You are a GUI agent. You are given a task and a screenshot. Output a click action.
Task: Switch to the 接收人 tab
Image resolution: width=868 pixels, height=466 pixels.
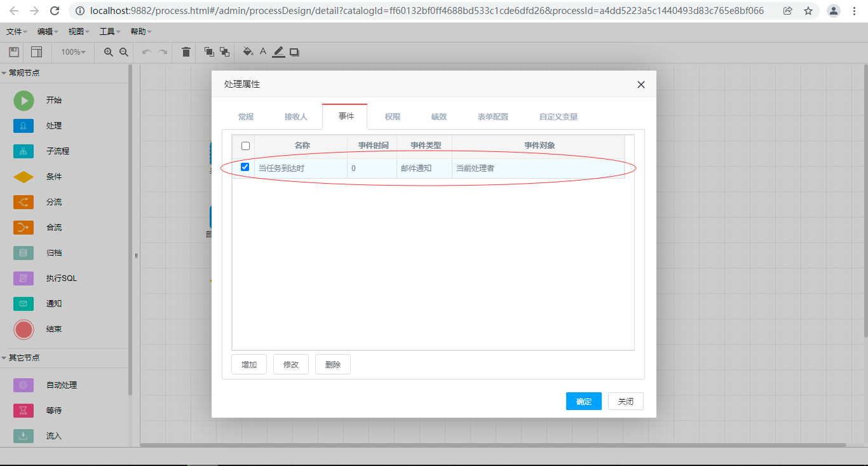click(295, 117)
